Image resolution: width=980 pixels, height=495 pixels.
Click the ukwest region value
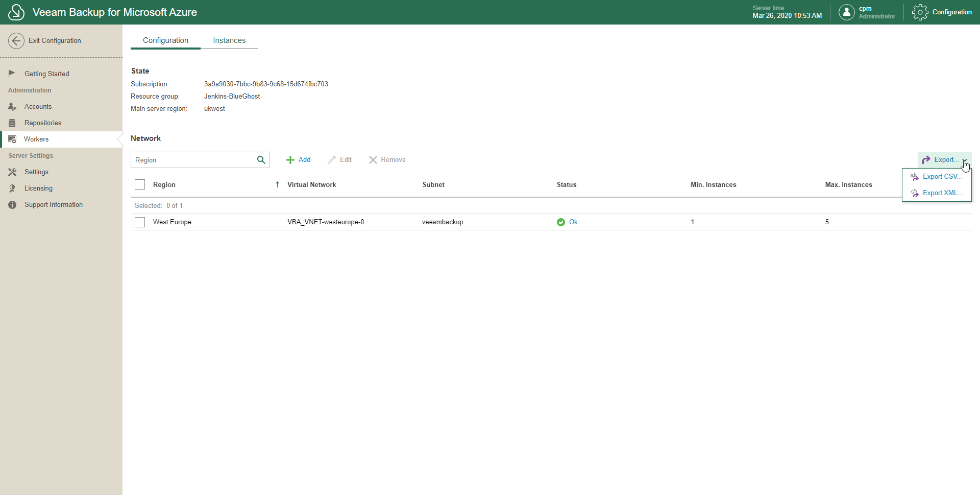click(x=214, y=109)
